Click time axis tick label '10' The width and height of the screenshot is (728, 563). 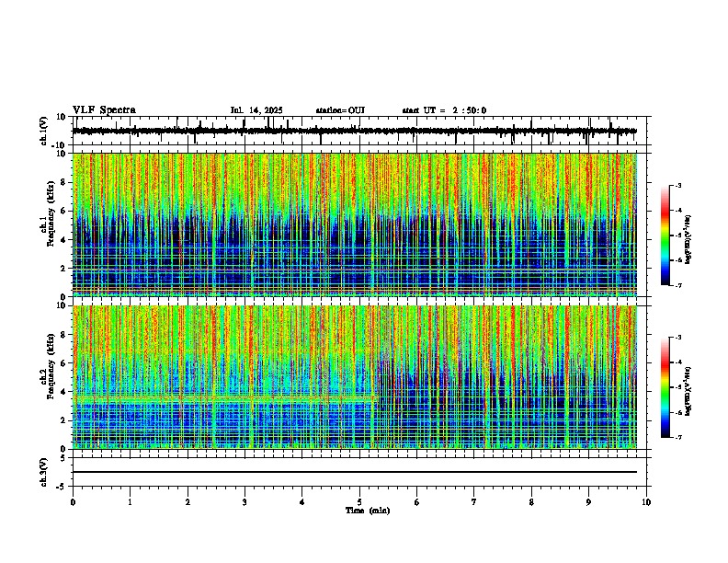coord(646,502)
